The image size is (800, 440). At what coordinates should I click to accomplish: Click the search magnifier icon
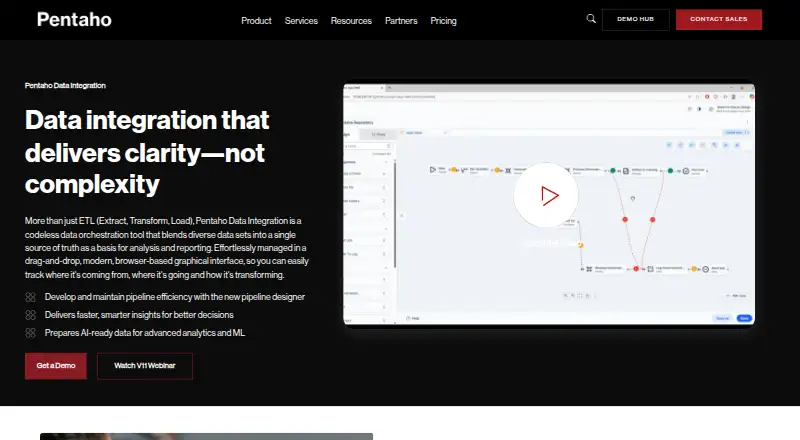point(591,19)
